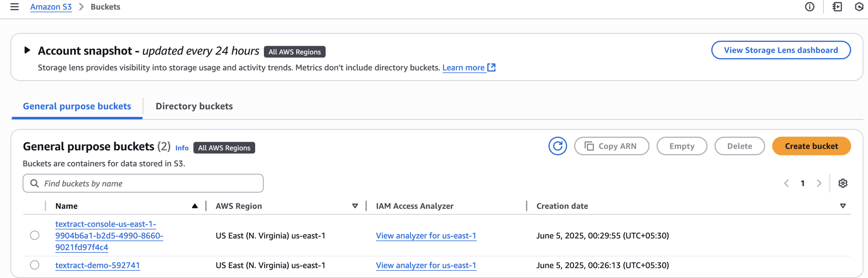Go to previous page of buckets
Image resolution: width=868 pixels, height=278 pixels.
coord(786,183)
